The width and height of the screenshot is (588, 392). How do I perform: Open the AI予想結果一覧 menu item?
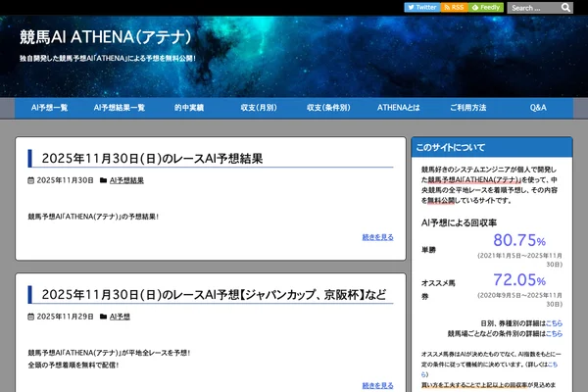pos(120,108)
